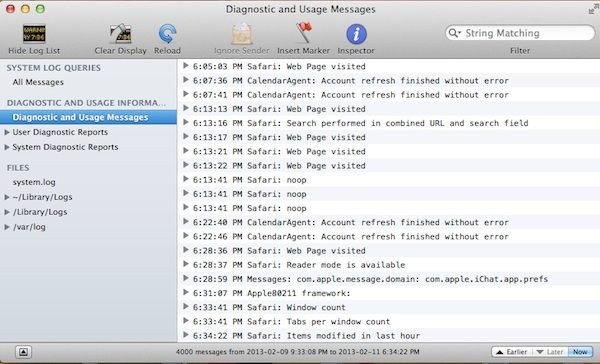
Task: Select Diagnostic and Usage Messages item
Action: 88,117
